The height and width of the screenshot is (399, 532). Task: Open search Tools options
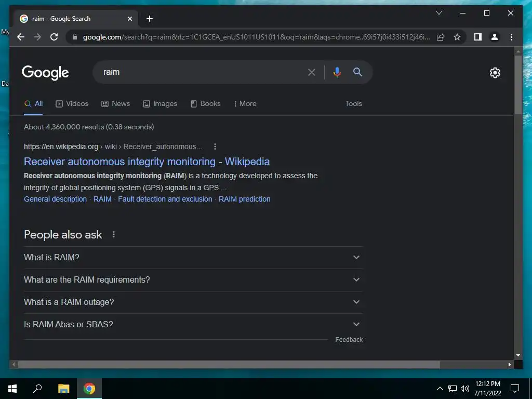pyautogui.click(x=353, y=104)
